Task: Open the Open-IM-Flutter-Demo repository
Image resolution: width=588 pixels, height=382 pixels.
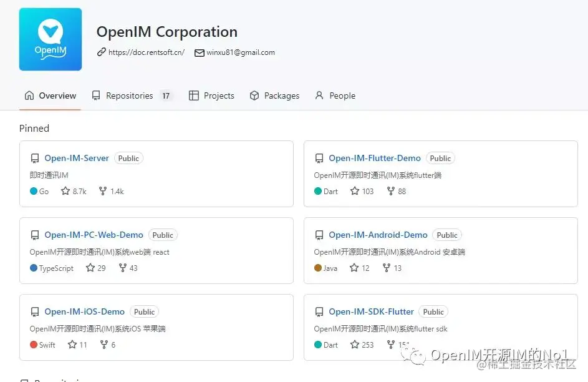Action: [x=375, y=158]
